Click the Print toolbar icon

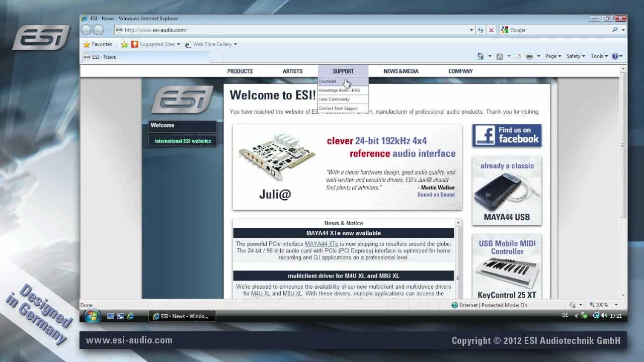point(529,56)
